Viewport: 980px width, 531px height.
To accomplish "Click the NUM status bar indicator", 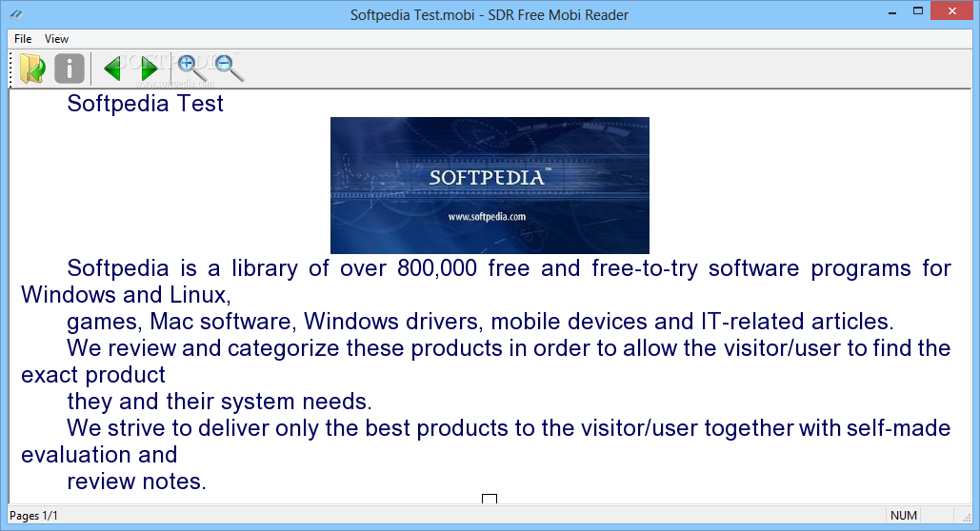I will [904, 516].
